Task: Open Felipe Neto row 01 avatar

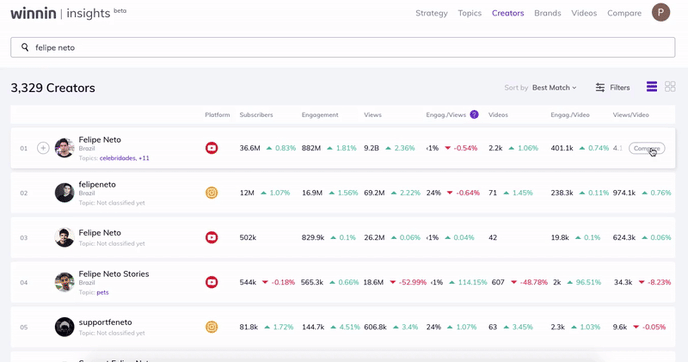Action: [64, 148]
